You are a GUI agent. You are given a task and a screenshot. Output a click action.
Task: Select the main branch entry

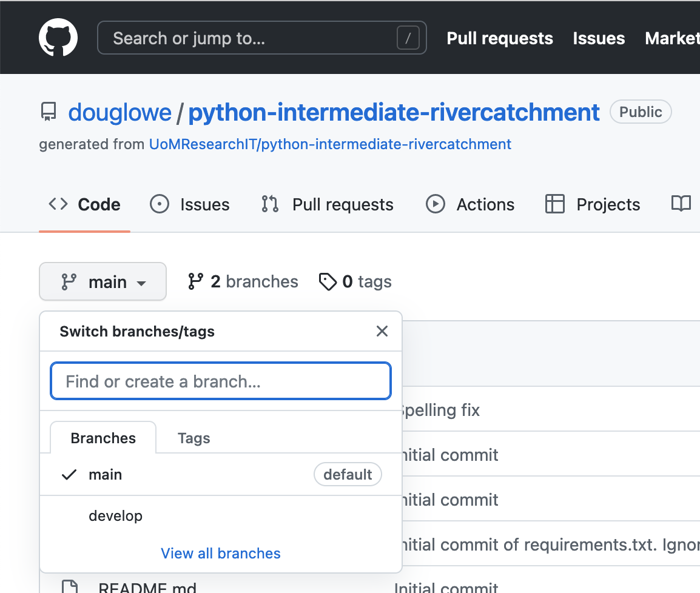click(x=221, y=474)
